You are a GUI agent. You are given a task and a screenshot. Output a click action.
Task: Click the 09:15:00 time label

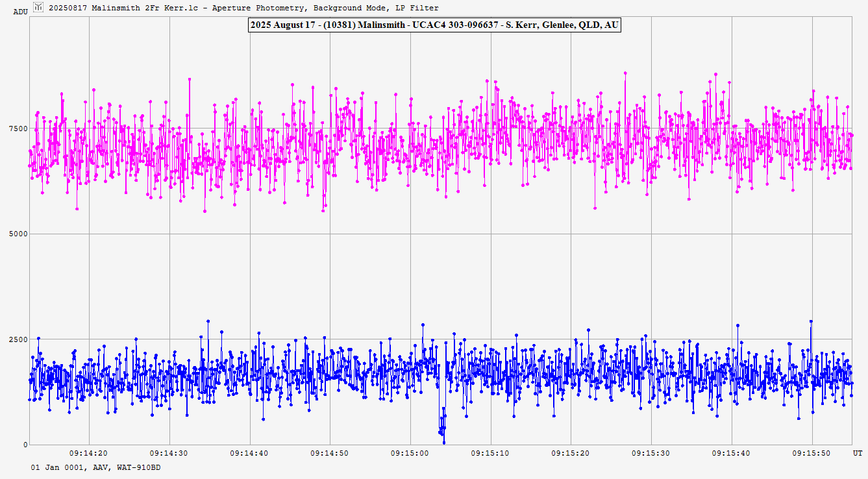point(410,454)
